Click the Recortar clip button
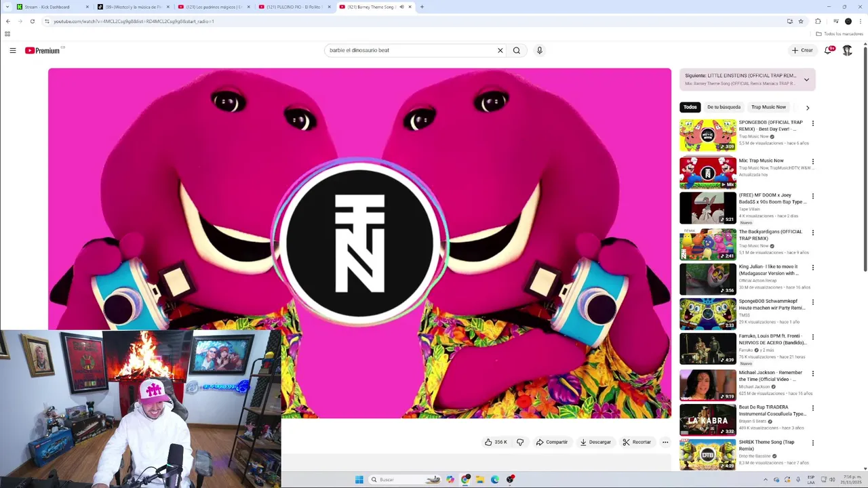Image resolution: width=868 pixels, height=488 pixels. 637,442
